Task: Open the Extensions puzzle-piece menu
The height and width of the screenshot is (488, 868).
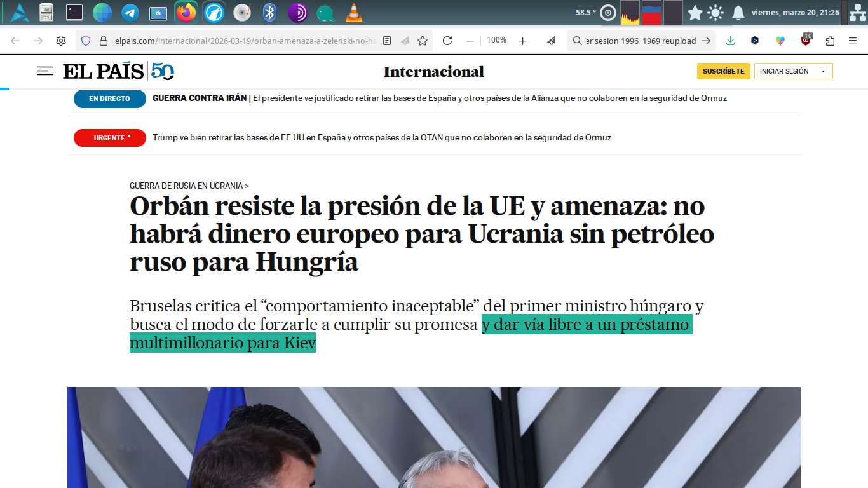Action: pyautogui.click(x=830, y=41)
